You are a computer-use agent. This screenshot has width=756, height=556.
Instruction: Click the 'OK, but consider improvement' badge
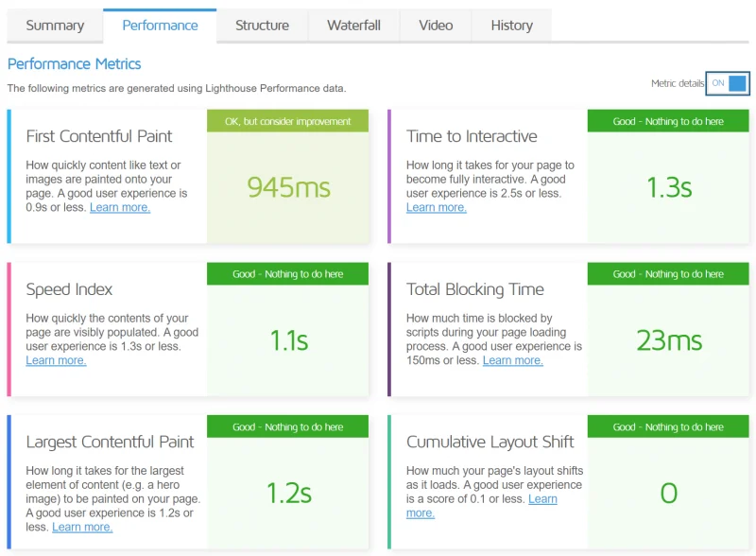click(x=285, y=121)
